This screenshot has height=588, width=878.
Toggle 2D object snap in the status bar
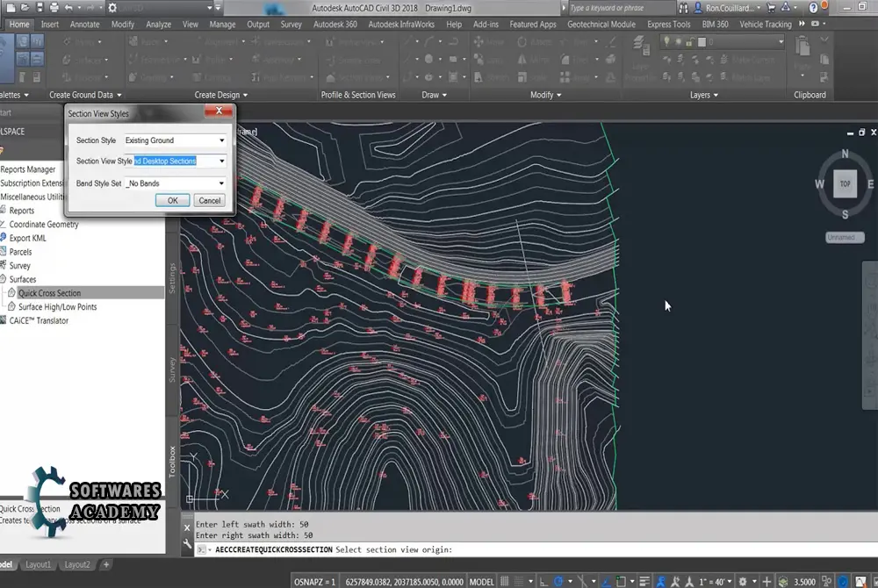tap(621, 582)
